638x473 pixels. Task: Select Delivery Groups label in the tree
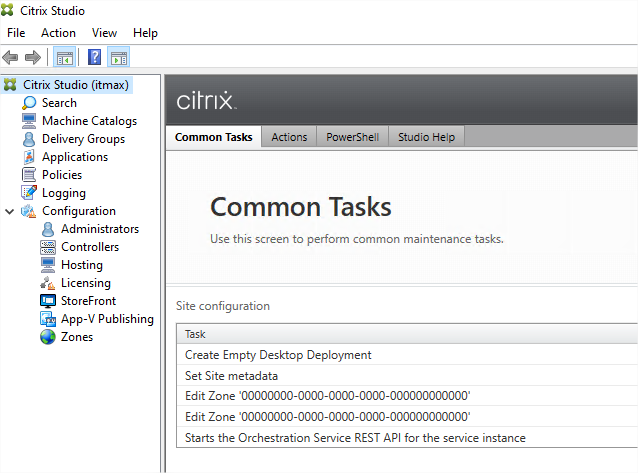click(x=83, y=139)
